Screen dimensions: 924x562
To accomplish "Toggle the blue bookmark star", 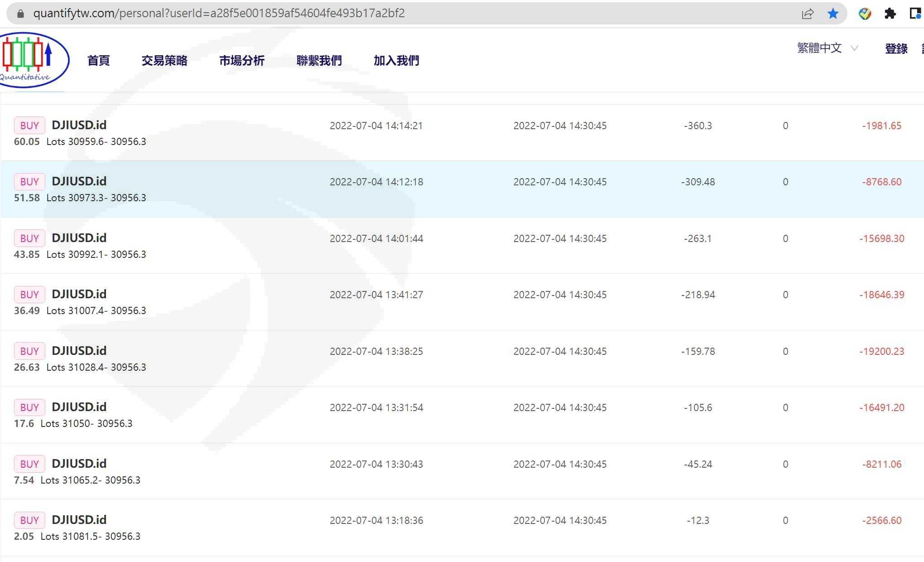I will [x=833, y=14].
